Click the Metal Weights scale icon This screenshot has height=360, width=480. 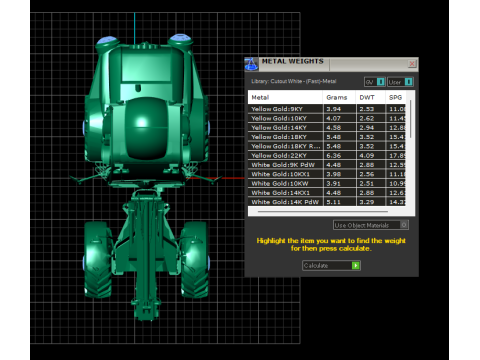[251, 64]
